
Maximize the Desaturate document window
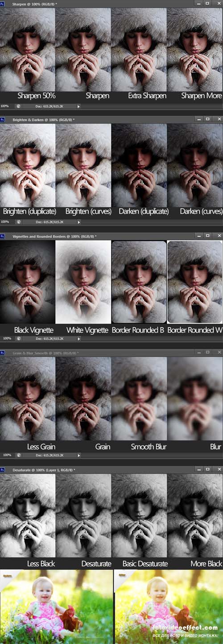point(207,470)
